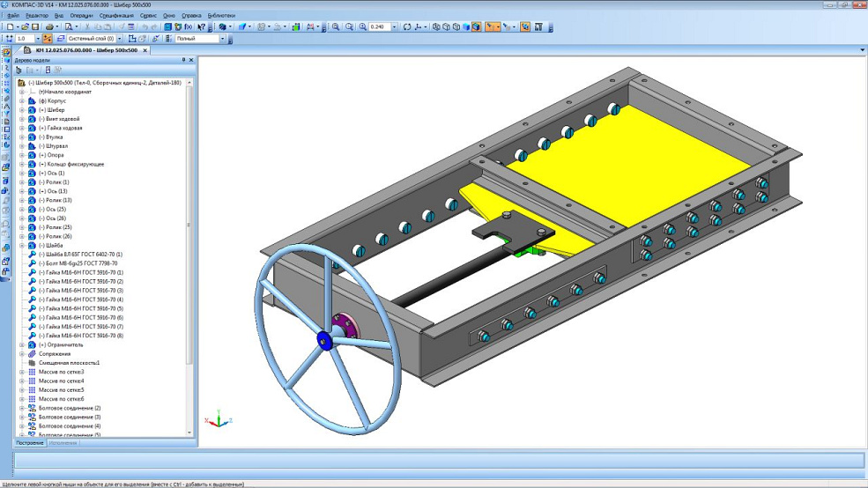The image size is (868, 488).
Task: Open the Операции menu
Action: [x=81, y=16]
